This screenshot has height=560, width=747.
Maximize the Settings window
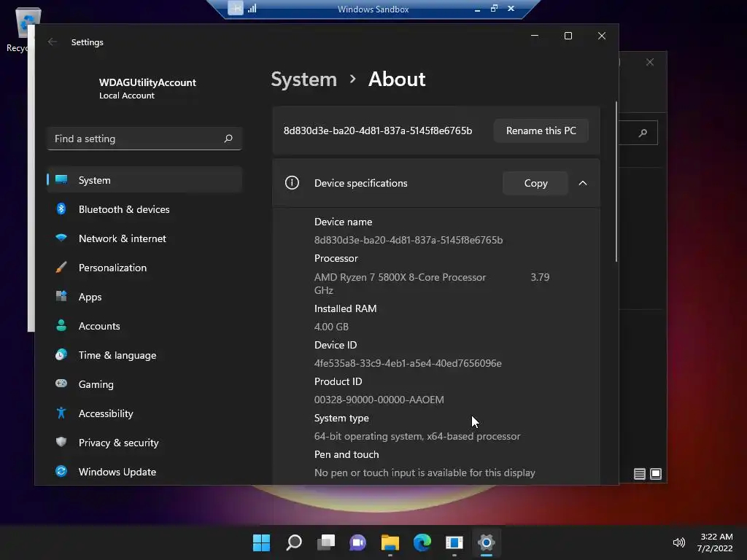click(x=568, y=36)
